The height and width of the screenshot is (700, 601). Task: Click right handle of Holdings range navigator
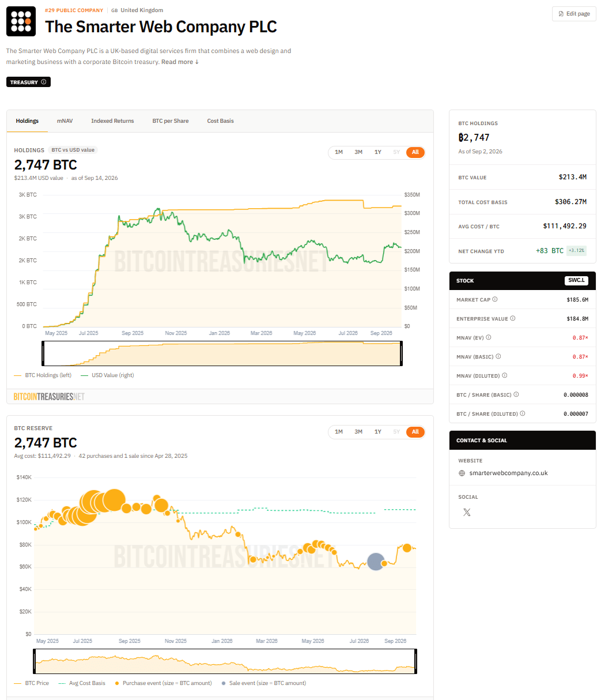(x=401, y=353)
